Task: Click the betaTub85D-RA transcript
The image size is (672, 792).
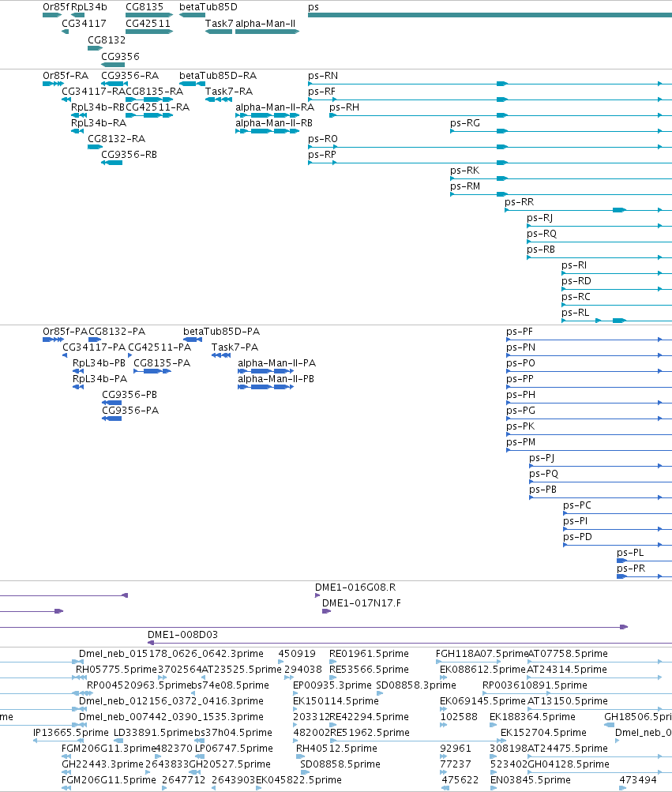Action: pos(192,84)
